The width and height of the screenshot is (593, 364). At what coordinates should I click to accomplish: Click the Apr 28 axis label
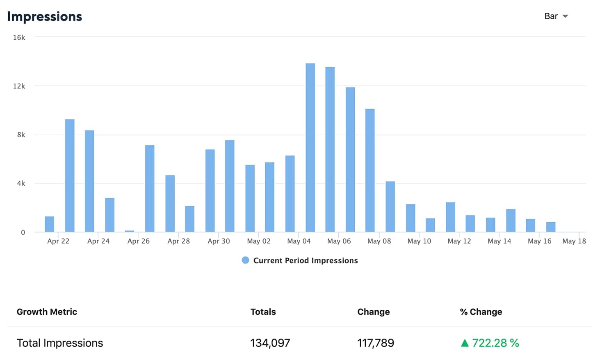(179, 241)
